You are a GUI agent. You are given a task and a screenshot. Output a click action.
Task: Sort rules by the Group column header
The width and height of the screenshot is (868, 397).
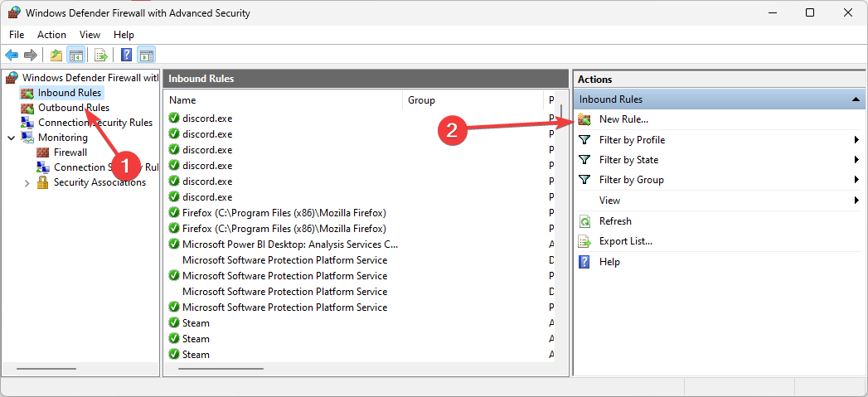pyautogui.click(x=473, y=100)
